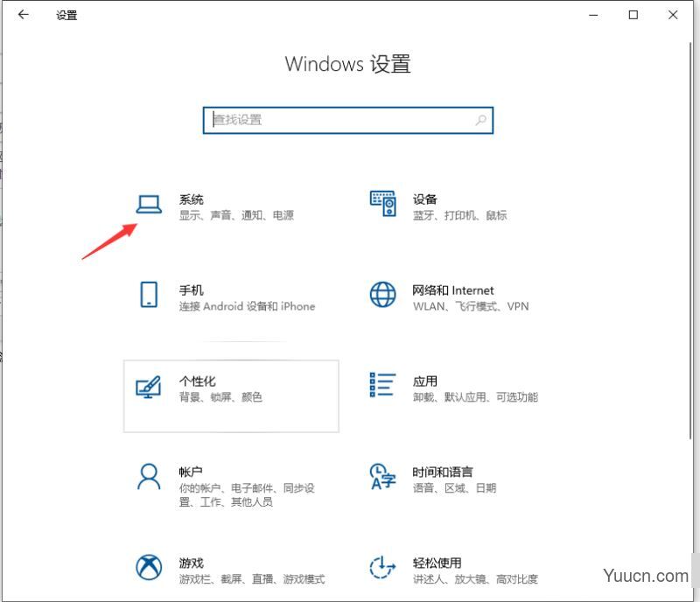Open the Personalization paintbrush icon
The width and height of the screenshot is (700, 602).
click(x=148, y=387)
